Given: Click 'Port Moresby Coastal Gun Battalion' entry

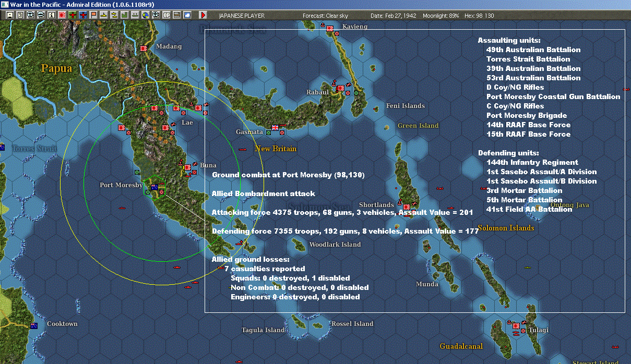Looking at the screenshot, I should click(x=553, y=96).
